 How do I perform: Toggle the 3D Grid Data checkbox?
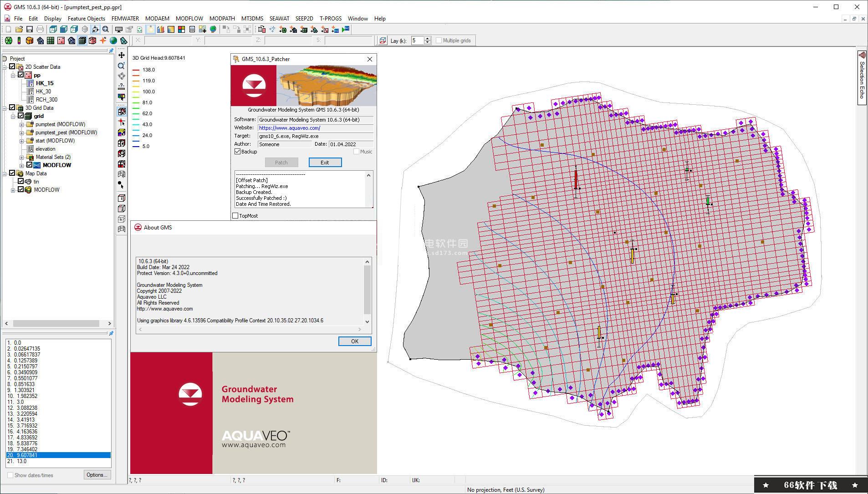(x=12, y=107)
